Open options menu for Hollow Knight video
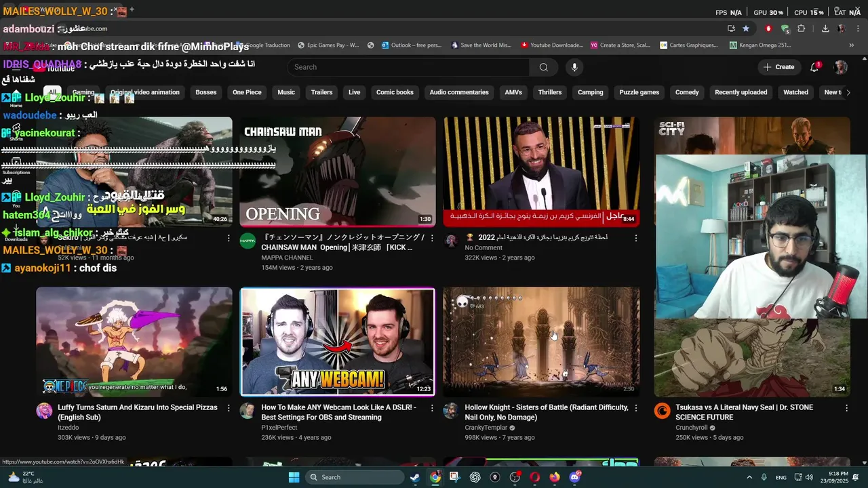Image resolution: width=868 pixels, height=488 pixels. click(x=635, y=408)
